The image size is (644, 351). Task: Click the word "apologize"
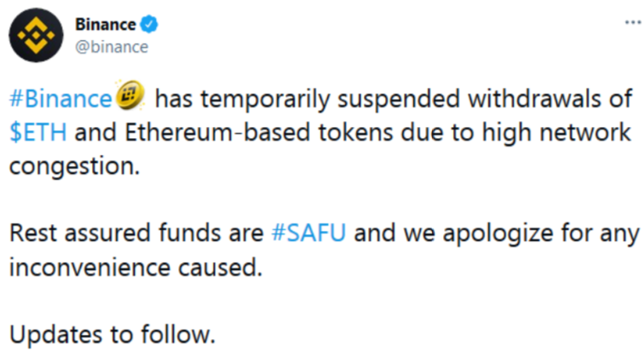point(488,234)
